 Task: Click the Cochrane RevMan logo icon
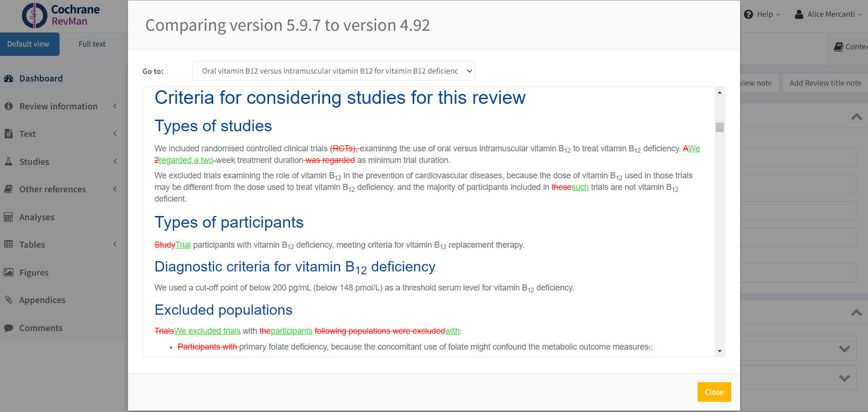(34, 15)
